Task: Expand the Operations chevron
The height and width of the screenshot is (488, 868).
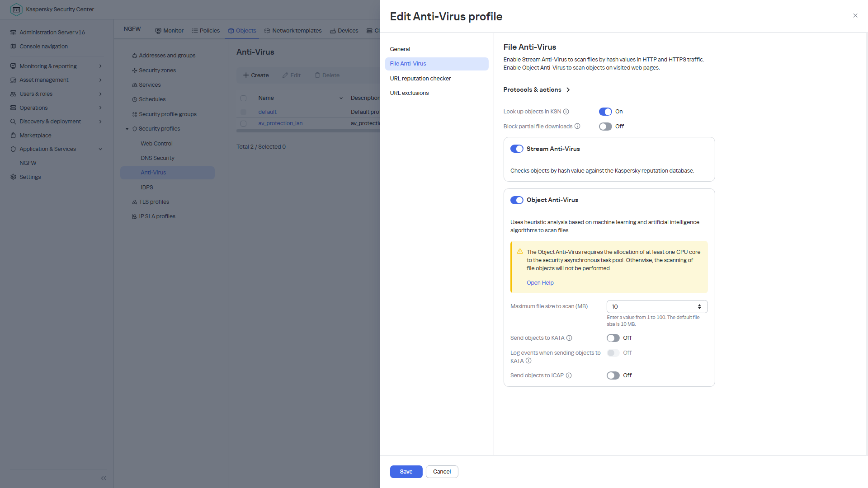Action: [100, 108]
